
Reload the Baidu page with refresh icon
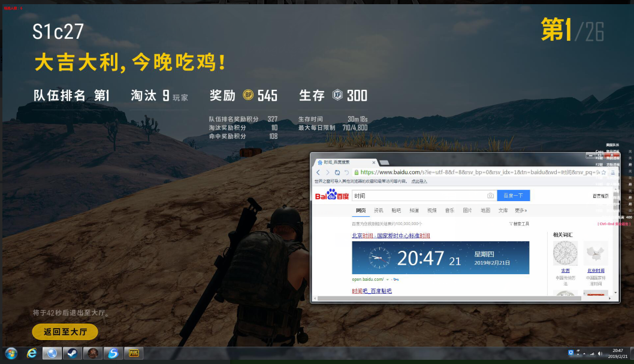(337, 172)
